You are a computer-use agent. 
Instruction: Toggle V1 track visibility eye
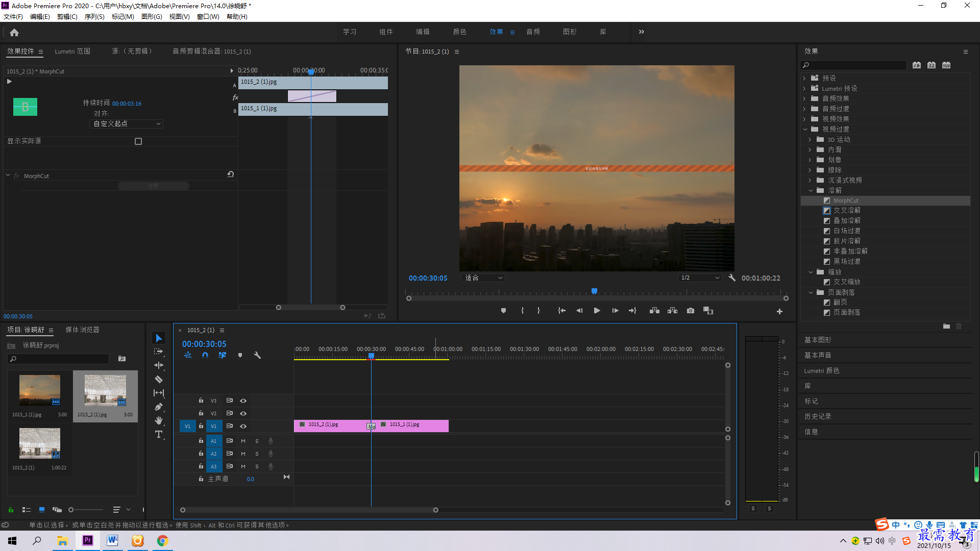(x=243, y=427)
